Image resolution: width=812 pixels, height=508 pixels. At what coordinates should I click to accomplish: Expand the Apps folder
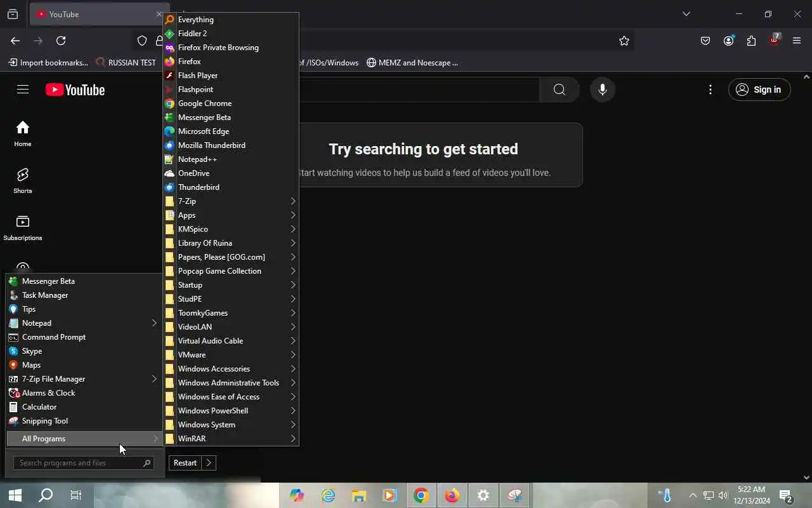[231, 215]
